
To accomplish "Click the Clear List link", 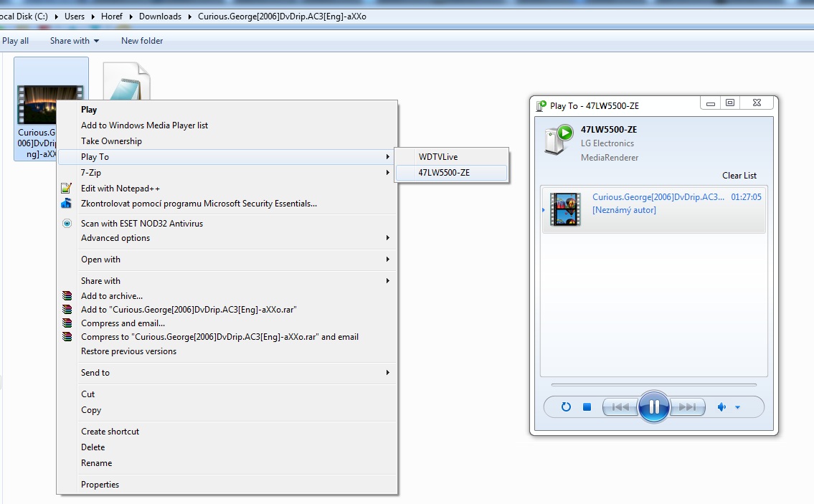I will (x=739, y=176).
